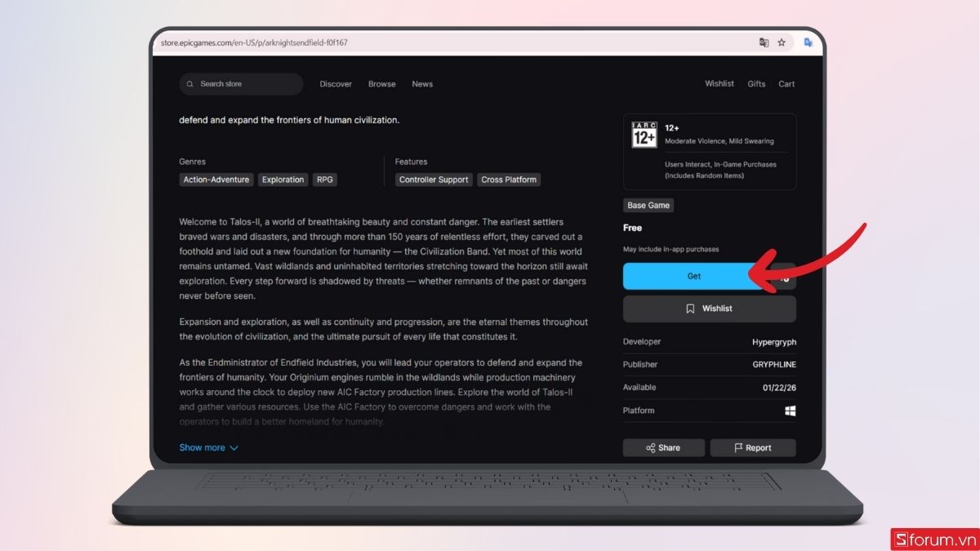Open the Discover tab
This screenshot has height=551, width=980.
coord(336,84)
